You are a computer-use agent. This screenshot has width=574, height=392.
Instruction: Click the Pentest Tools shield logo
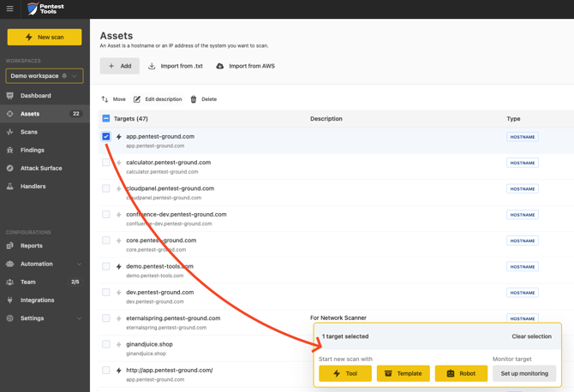(33, 9)
